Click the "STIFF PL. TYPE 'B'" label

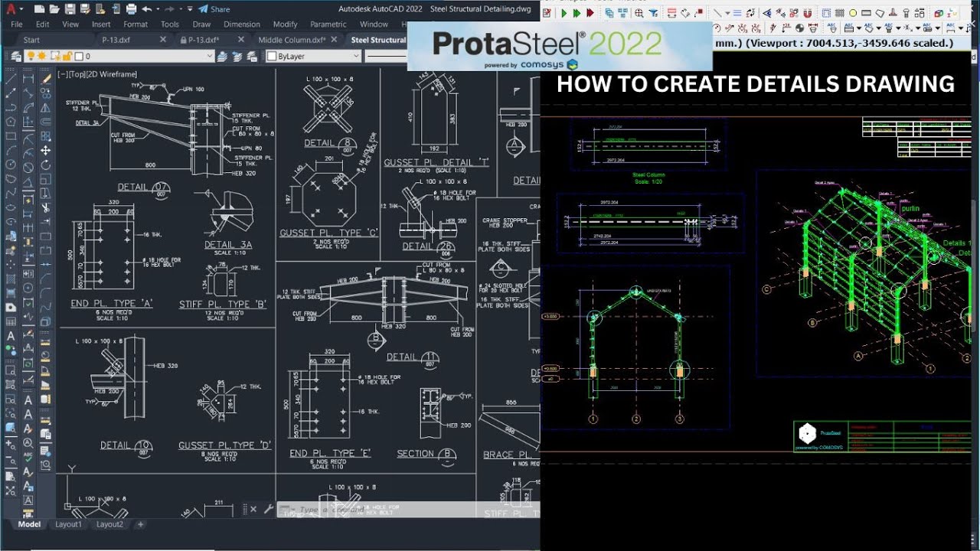pos(223,305)
